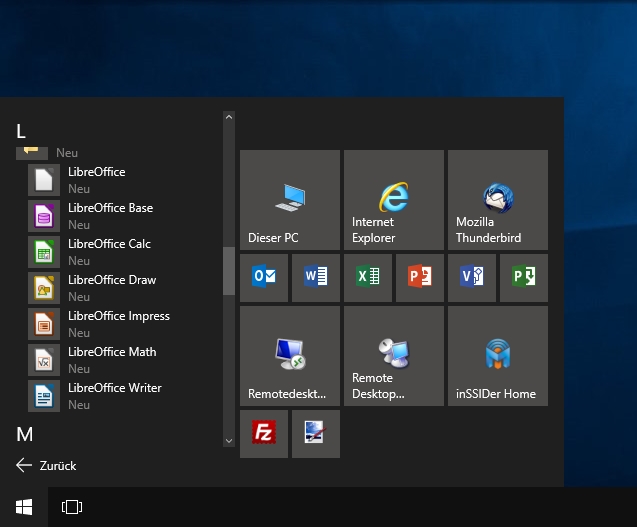This screenshot has width=637, height=527.
Task: Launch the Outlook tile
Action: click(264, 278)
